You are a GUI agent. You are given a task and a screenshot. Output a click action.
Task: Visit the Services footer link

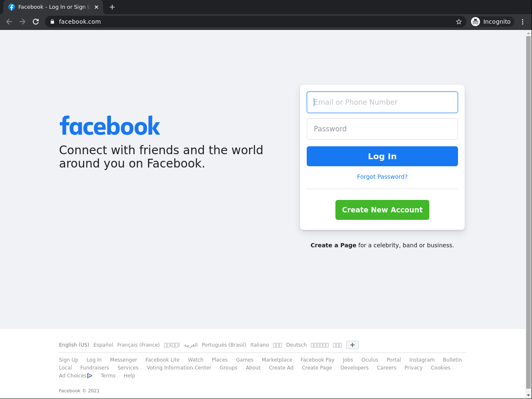tap(128, 368)
